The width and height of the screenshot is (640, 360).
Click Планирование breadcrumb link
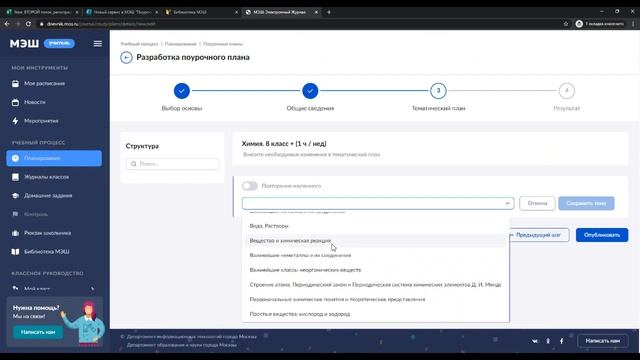coord(180,44)
